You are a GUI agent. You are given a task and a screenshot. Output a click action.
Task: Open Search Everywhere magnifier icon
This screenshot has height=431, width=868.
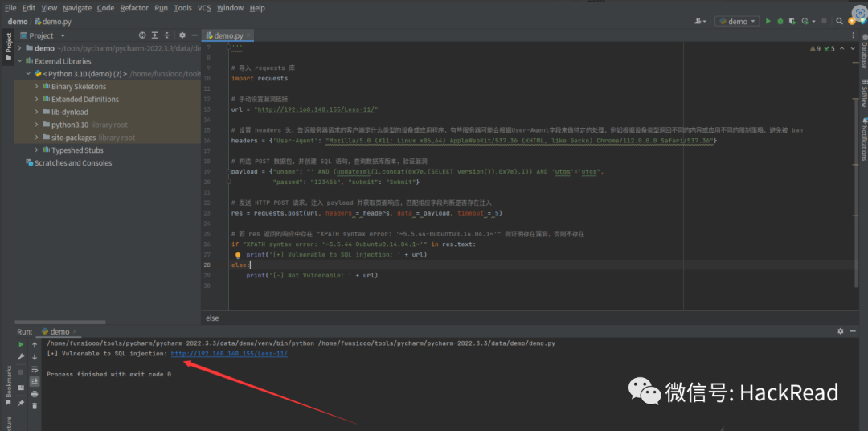pos(840,21)
